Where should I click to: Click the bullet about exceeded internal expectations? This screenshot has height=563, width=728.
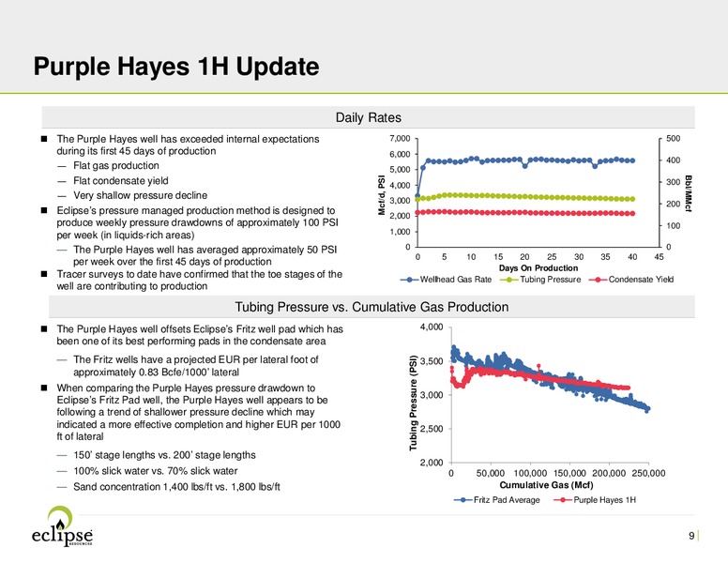click(188, 145)
